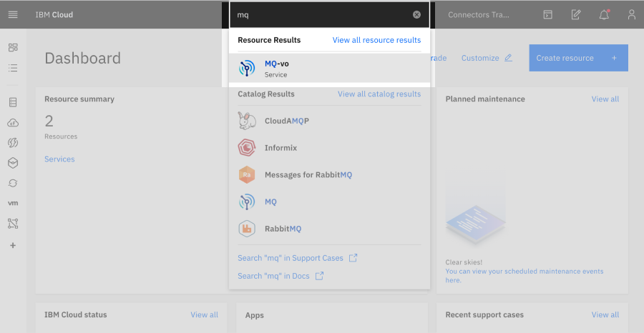This screenshot has height=333, width=644.
Task: Select Informix catalog result
Action: [x=280, y=148]
